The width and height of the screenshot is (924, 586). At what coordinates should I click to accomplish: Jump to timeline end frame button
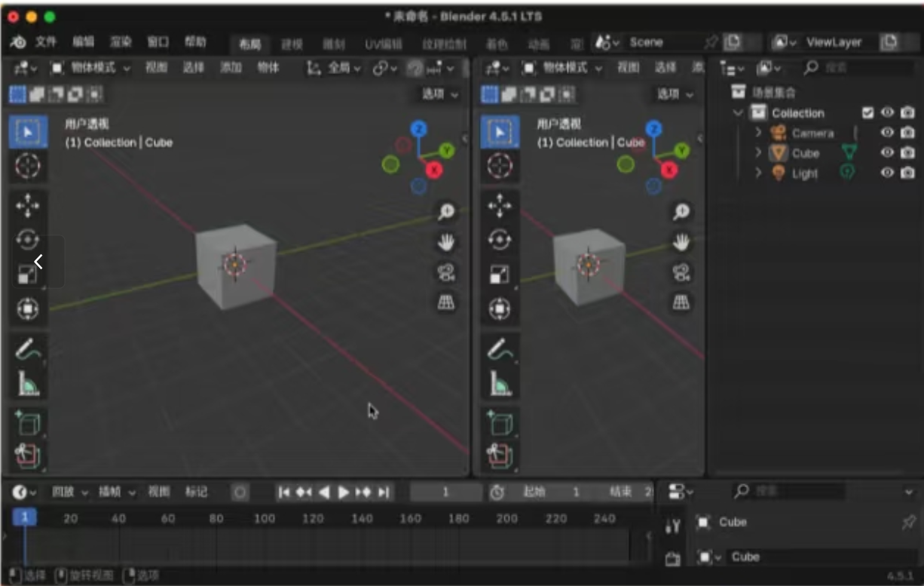pyautogui.click(x=384, y=492)
